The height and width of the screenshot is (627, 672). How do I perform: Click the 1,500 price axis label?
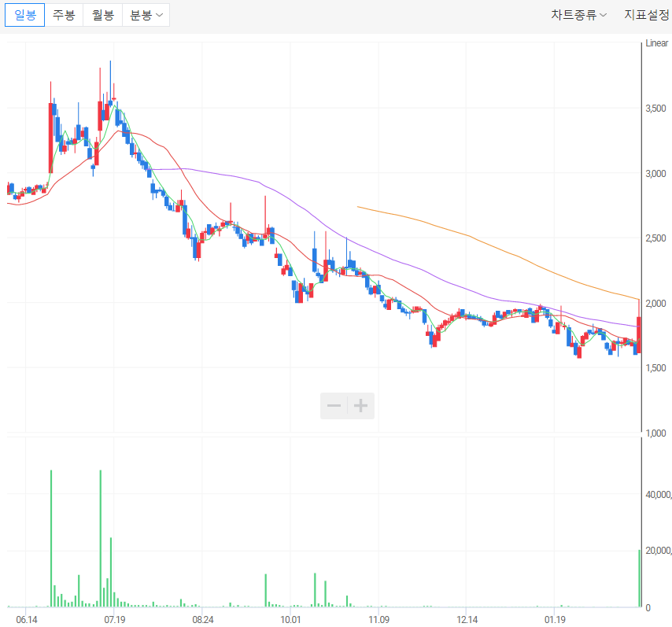[655, 368]
